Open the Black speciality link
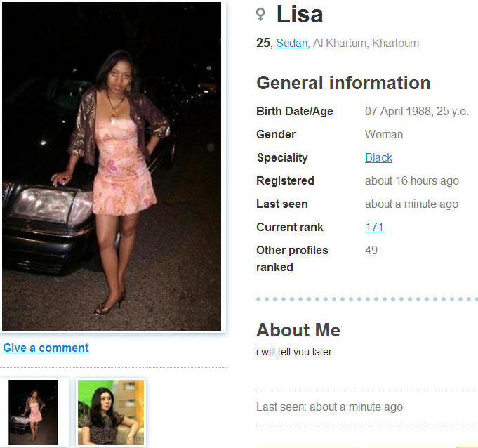Screen dimensions: 478x448 [x=378, y=157]
